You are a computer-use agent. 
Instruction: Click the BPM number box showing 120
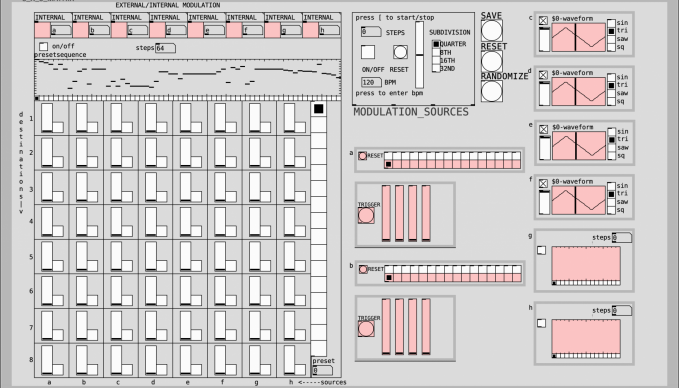click(x=371, y=82)
